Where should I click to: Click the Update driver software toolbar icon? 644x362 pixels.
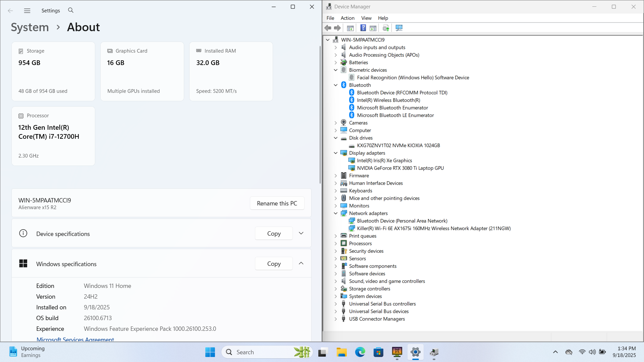(x=386, y=28)
